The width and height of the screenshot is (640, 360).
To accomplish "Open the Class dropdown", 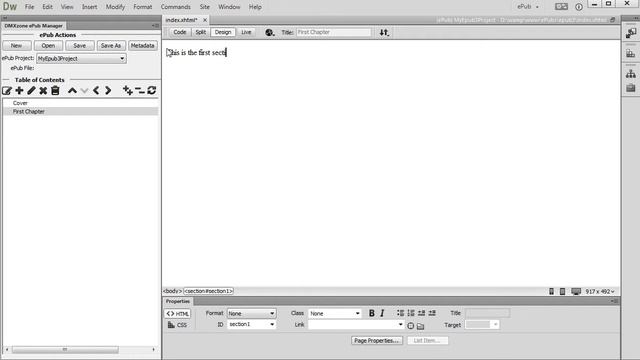I will (335, 313).
